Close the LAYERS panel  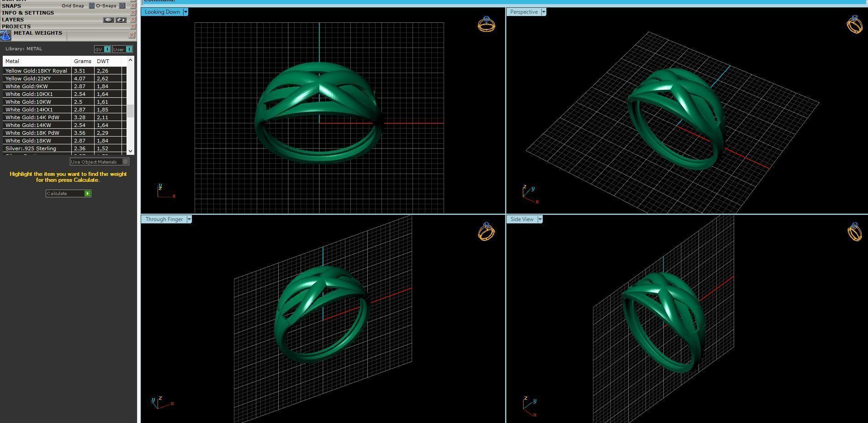pyautogui.click(x=133, y=20)
